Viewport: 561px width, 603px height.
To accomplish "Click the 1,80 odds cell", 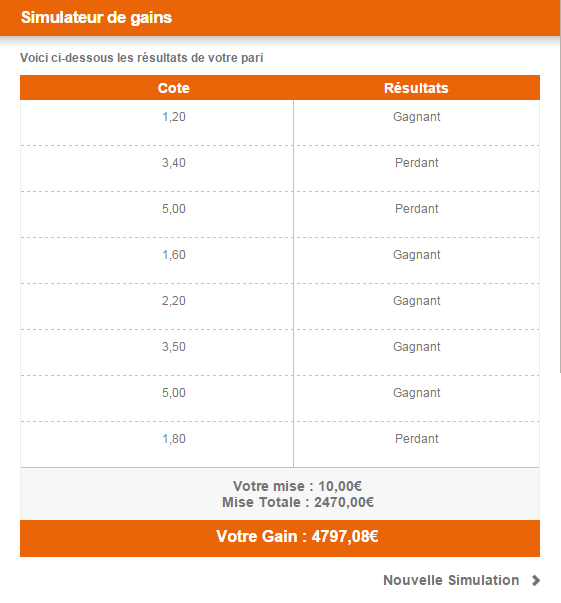I will (174, 439).
